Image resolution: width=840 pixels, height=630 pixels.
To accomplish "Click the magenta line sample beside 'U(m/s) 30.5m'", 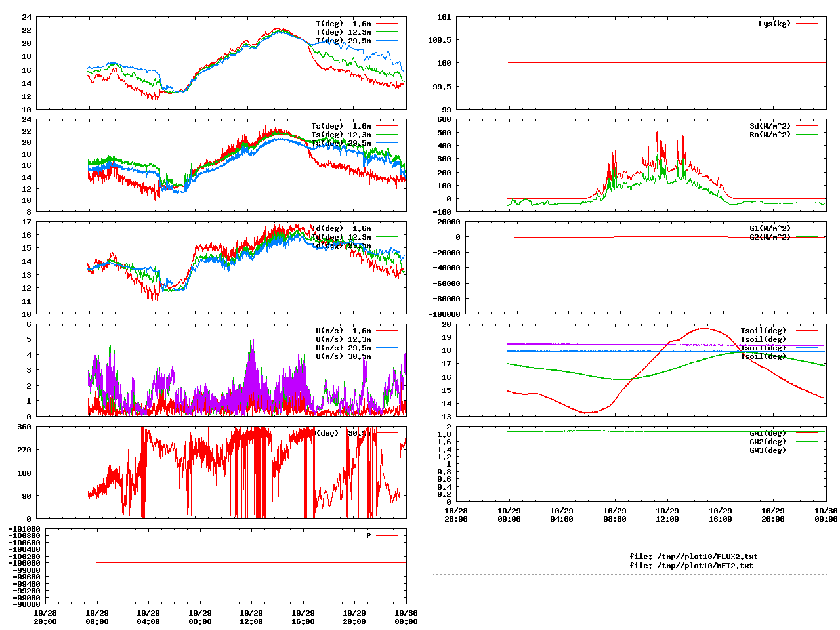I will [x=387, y=356].
